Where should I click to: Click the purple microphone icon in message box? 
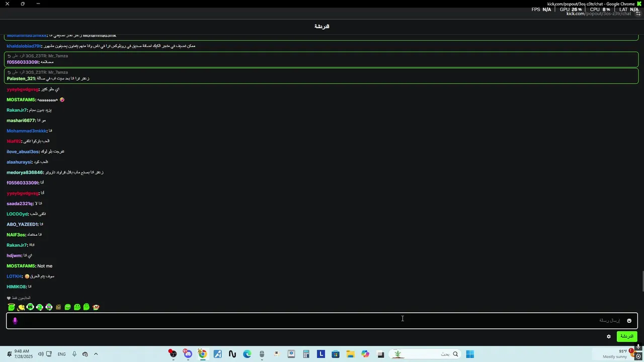pyautogui.click(x=15, y=320)
